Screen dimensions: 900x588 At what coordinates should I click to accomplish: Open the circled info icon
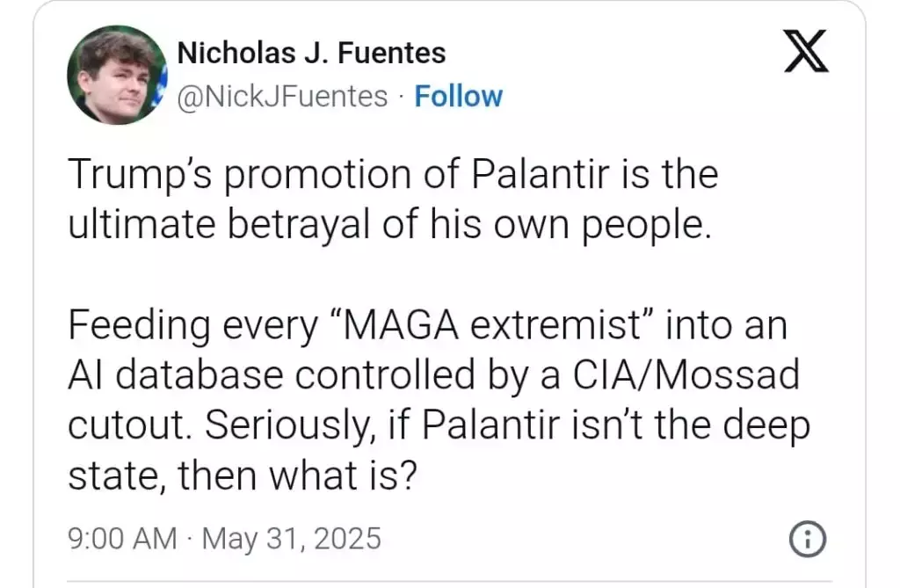(807, 539)
